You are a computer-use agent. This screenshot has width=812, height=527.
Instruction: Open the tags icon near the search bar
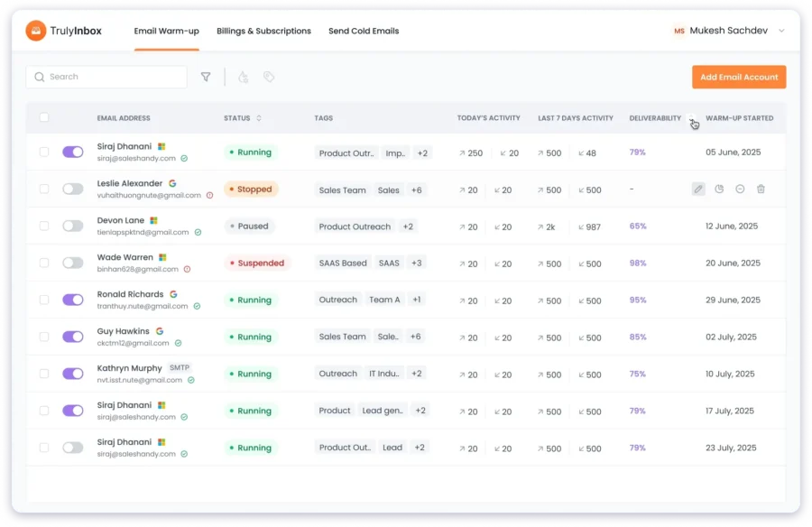coord(269,77)
